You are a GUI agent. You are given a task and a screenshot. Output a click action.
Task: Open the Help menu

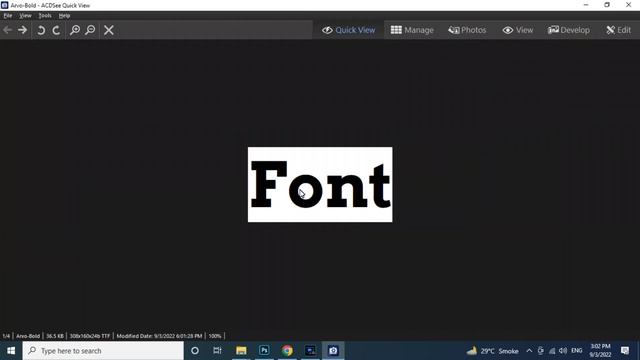[x=64, y=16]
